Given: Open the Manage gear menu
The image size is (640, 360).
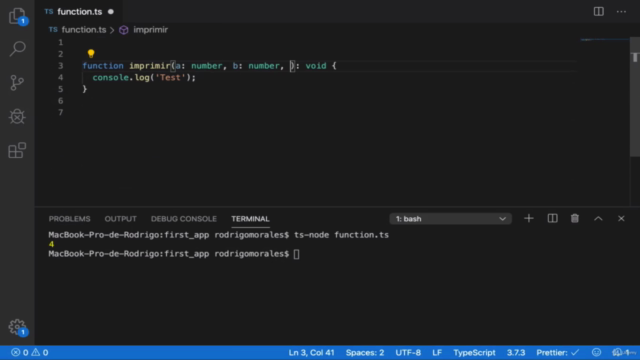Looking at the screenshot, I should [17, 327].
